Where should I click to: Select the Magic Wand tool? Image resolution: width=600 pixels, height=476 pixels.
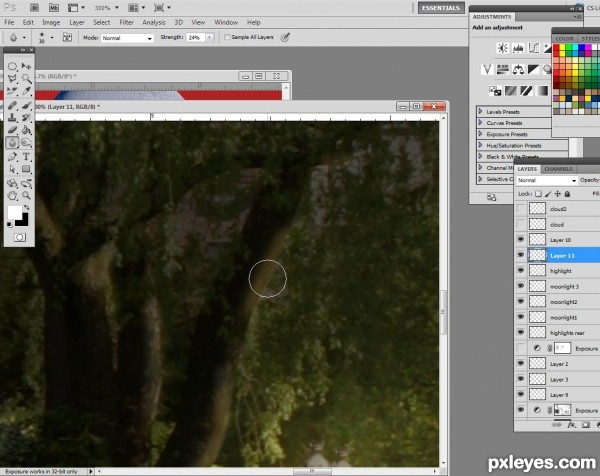[26, 78]
